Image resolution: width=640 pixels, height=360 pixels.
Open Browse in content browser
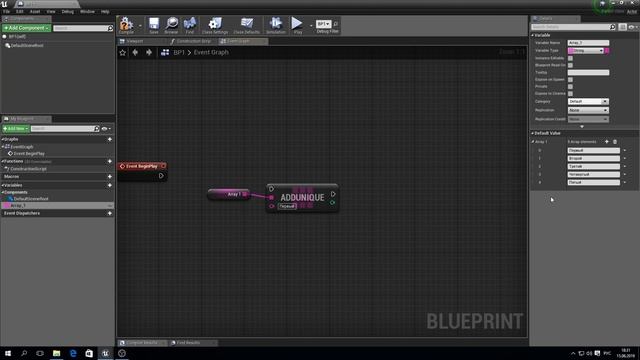click(171, 25)
